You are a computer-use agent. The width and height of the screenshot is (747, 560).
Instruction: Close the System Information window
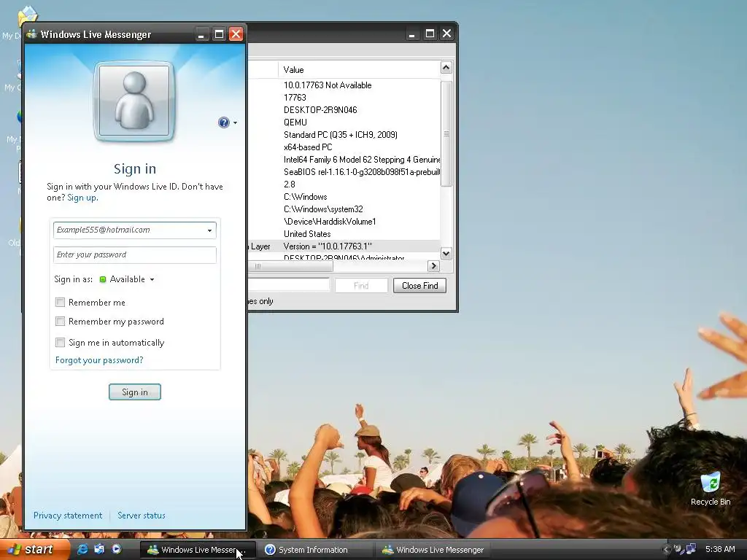pyautogui.click(x=447, y=34)
